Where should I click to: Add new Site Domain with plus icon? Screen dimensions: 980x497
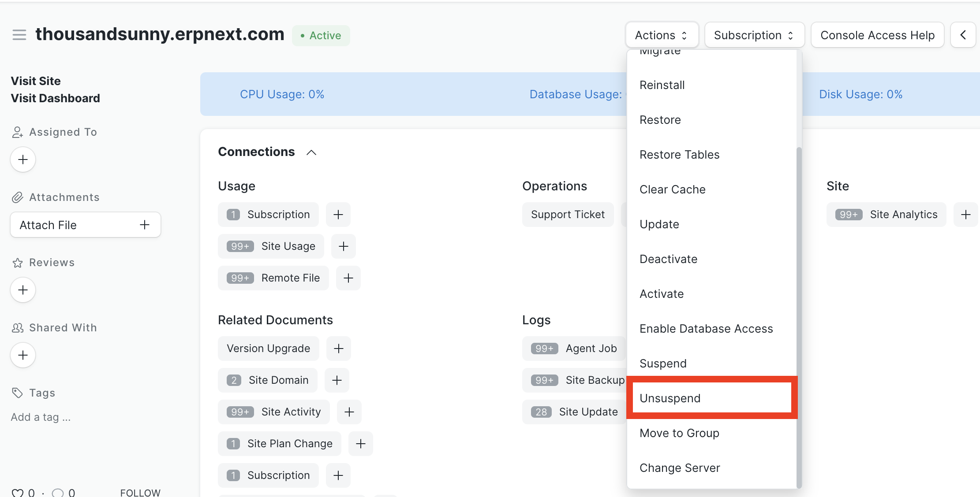337,380
